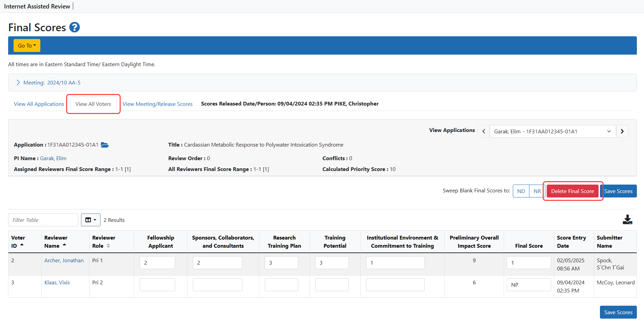644x323 pixels.
Task: Edit Archer's Sponsors, Collaborators score field
Action: coord(218,263)
